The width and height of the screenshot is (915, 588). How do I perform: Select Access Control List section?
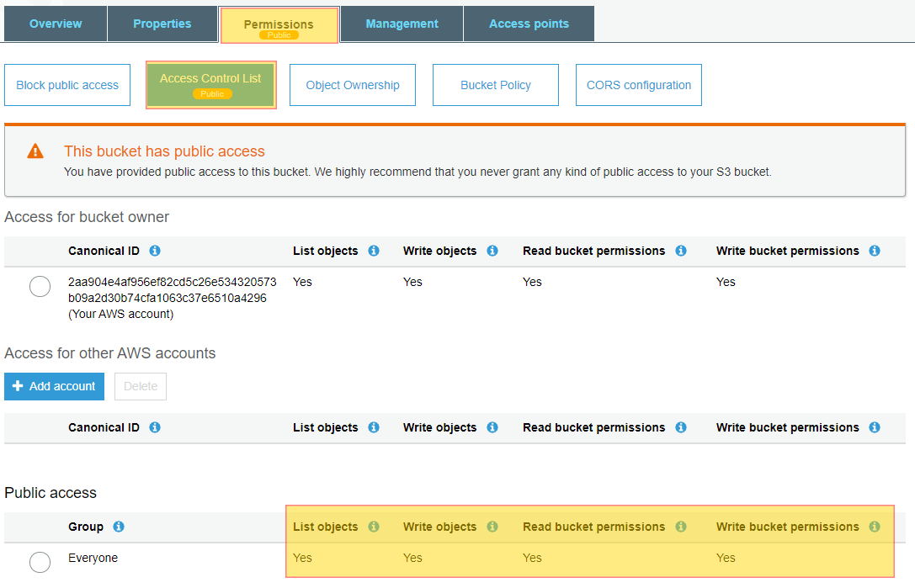point(210,85)
